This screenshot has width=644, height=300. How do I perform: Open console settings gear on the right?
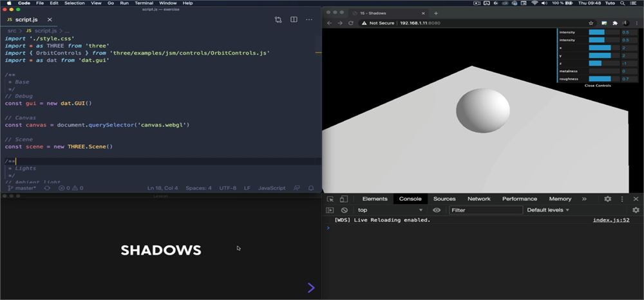tap(636, 210)
